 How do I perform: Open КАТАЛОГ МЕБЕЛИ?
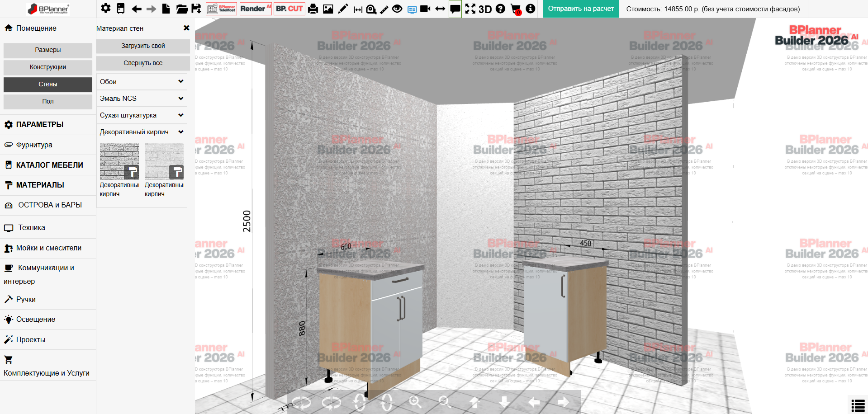[48, 165]
